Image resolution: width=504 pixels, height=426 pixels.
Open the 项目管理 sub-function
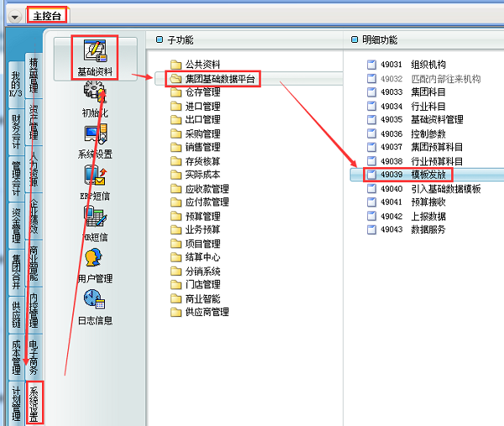pos(195,244)
